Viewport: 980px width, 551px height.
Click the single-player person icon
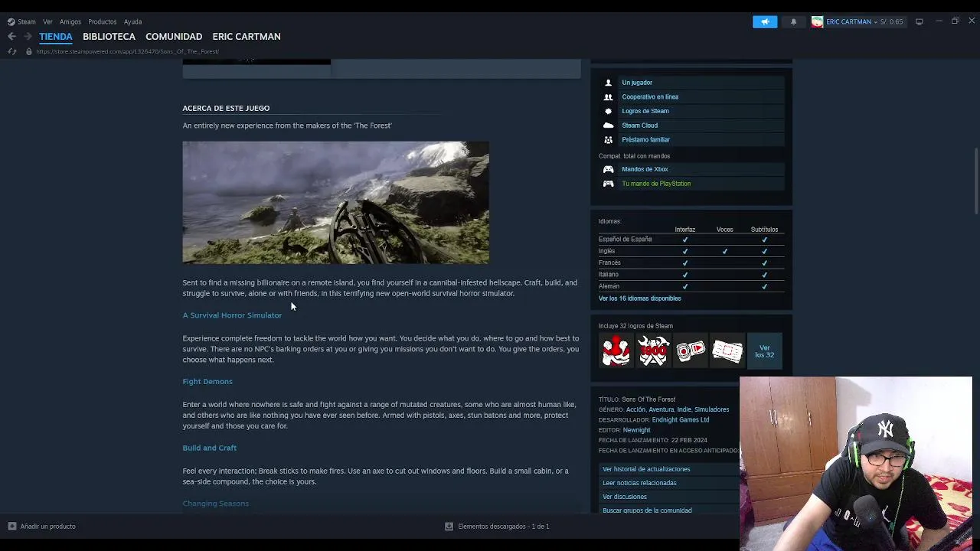(608, 83)
